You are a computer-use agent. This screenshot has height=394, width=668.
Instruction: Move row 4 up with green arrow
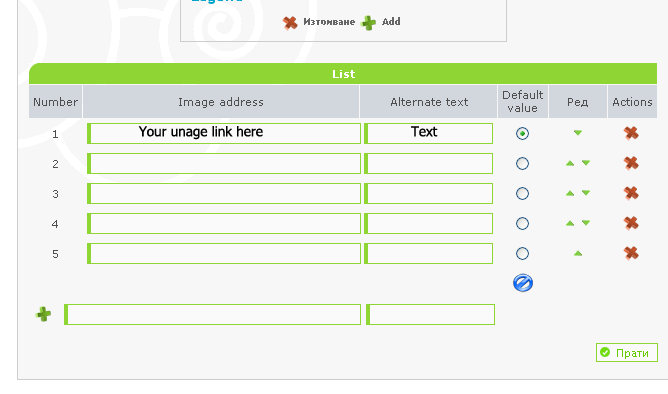coord(570,223)
